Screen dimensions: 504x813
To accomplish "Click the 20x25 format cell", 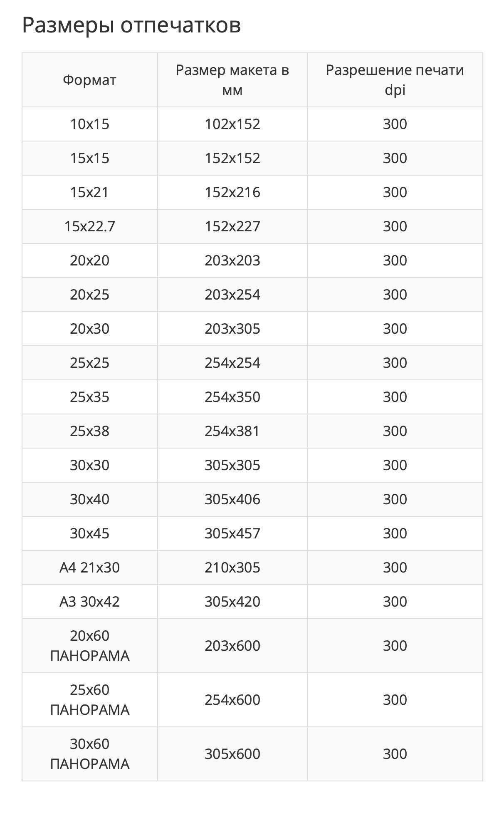I will (89, 295).
